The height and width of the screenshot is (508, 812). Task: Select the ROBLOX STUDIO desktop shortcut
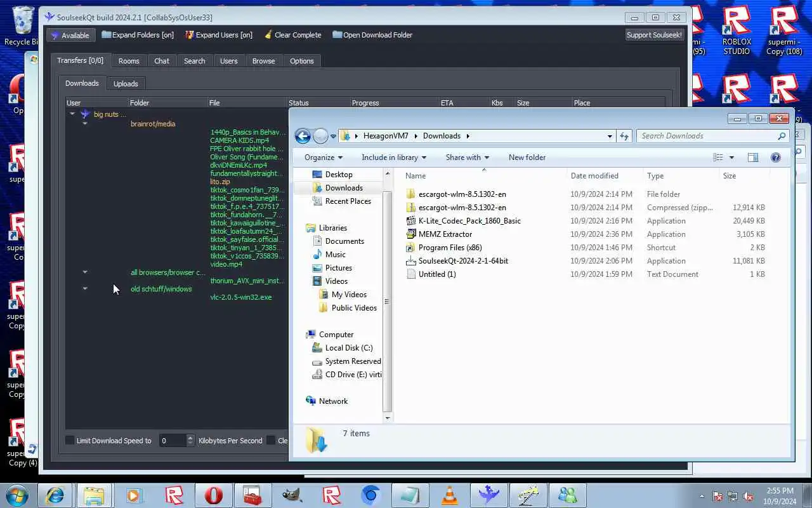[737, 30]
